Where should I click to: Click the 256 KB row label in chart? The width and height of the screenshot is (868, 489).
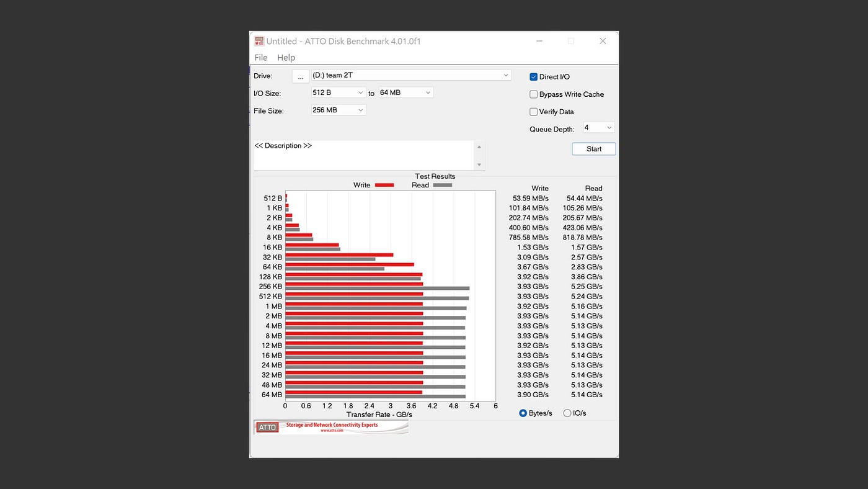point(270,287)
